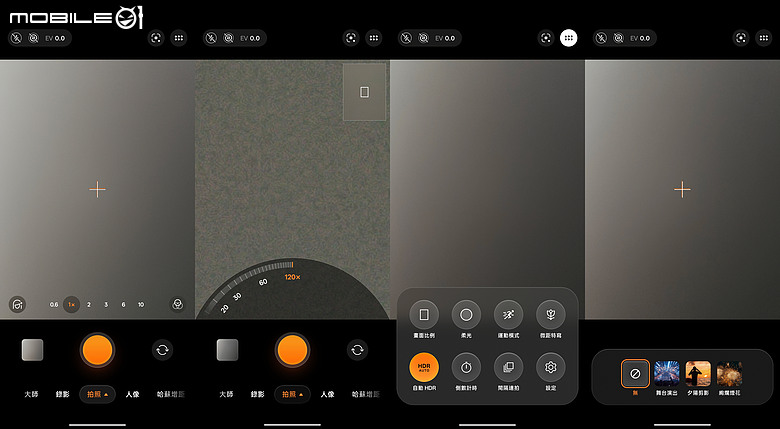Tap 30 mark on the zoom dial
The image size is (780, 429).
237,297
